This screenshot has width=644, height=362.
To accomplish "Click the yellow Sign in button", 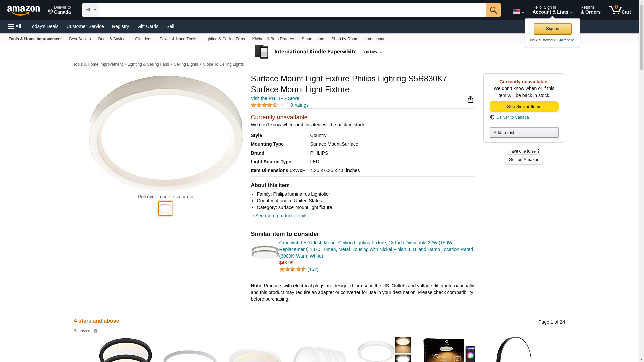I will click(x=552, y=29).
